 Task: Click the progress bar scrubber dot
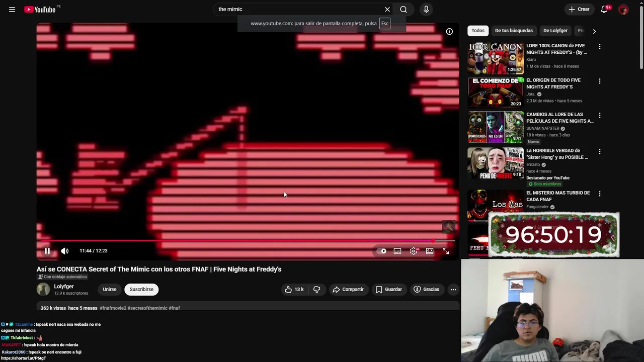tap(433, 241)
